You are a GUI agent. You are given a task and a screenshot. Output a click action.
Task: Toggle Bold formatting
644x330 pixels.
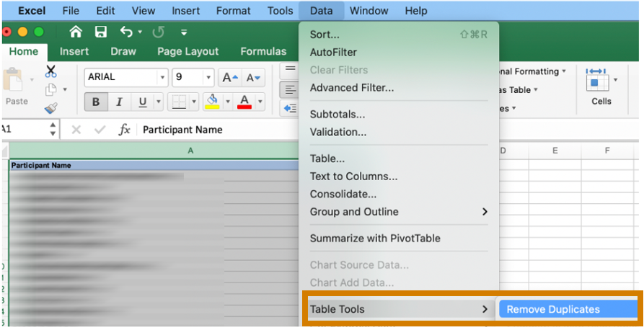pyautogui.click(x=96, y=102)
